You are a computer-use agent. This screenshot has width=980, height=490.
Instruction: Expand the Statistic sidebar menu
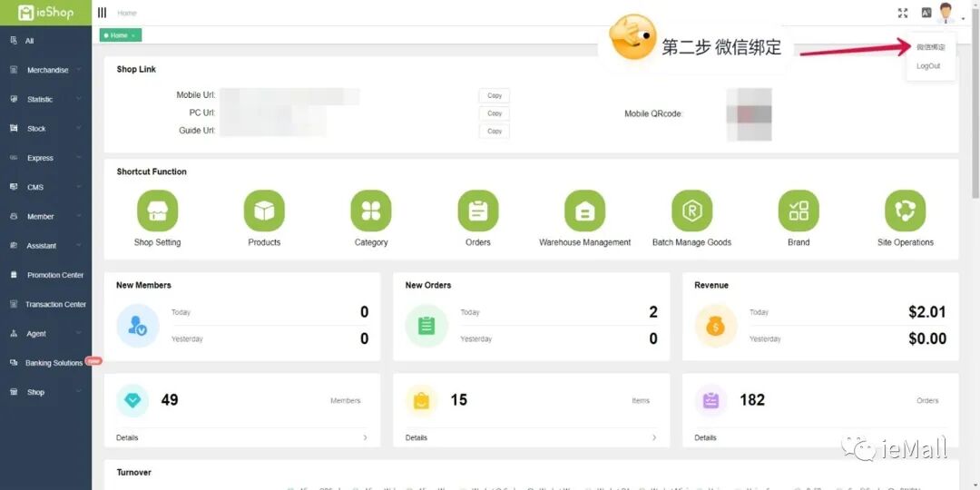click(45, 100)
